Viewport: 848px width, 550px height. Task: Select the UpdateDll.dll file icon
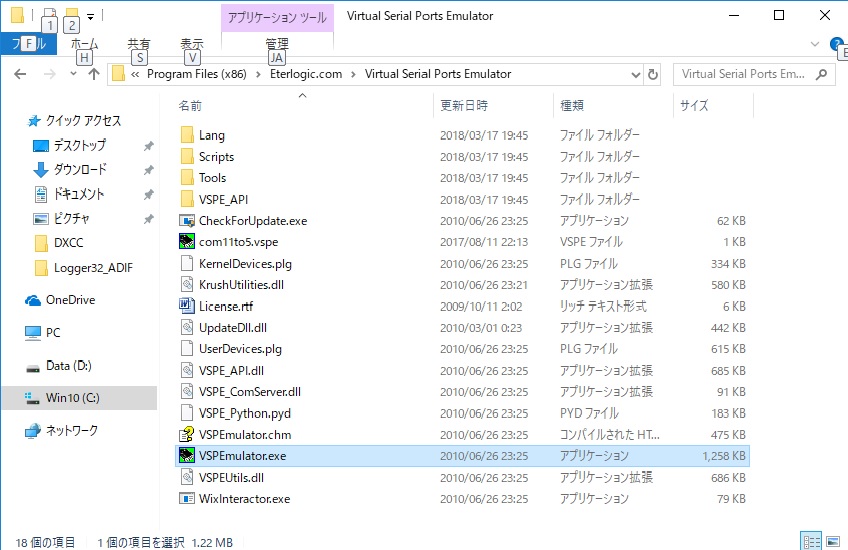187,327
